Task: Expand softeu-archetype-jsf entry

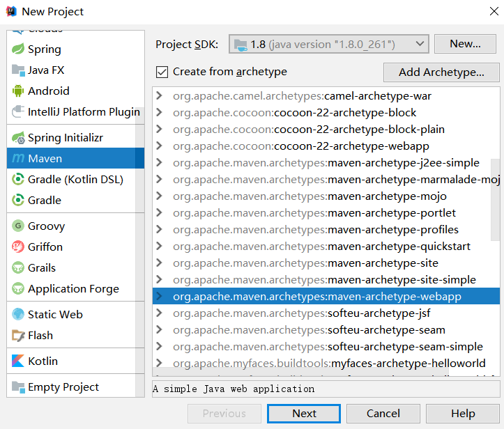Action: (159, 313)
